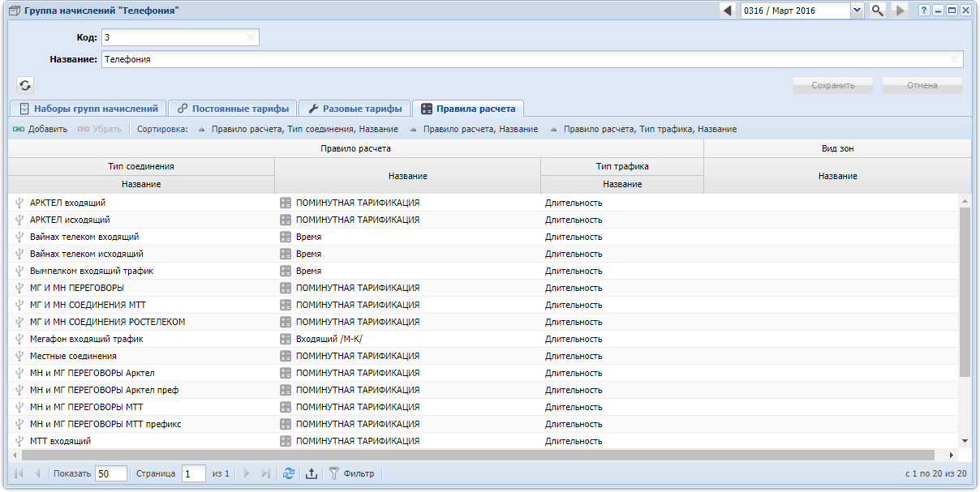This screenshot has width=980, height=492.
Task: Click horizontal scrollbar left arrow
Action: click(x=15, y=456)
